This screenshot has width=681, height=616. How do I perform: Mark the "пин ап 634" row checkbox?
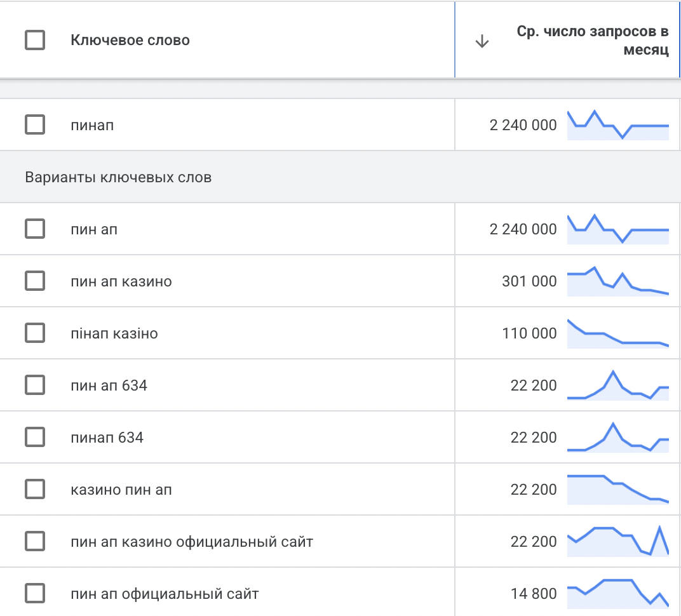tap(35, 385)
